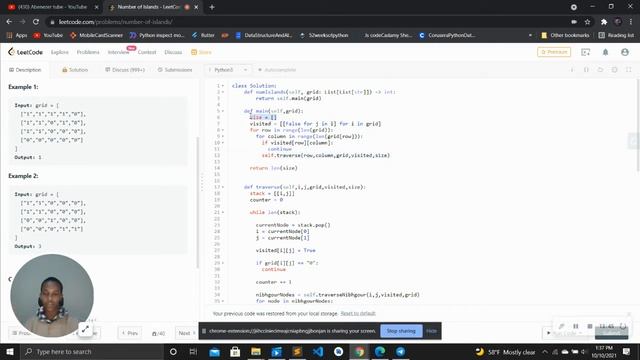This screenshot has width=640, height=360.
Task: Switch to the Solution tab
Action: pyautogui.click(x=75, y=70)
